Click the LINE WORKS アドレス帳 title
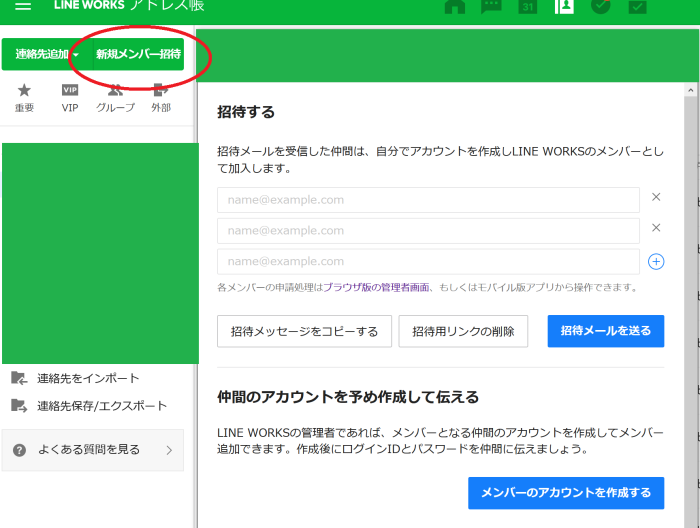 pyautogui.click(x=129, y=5)
